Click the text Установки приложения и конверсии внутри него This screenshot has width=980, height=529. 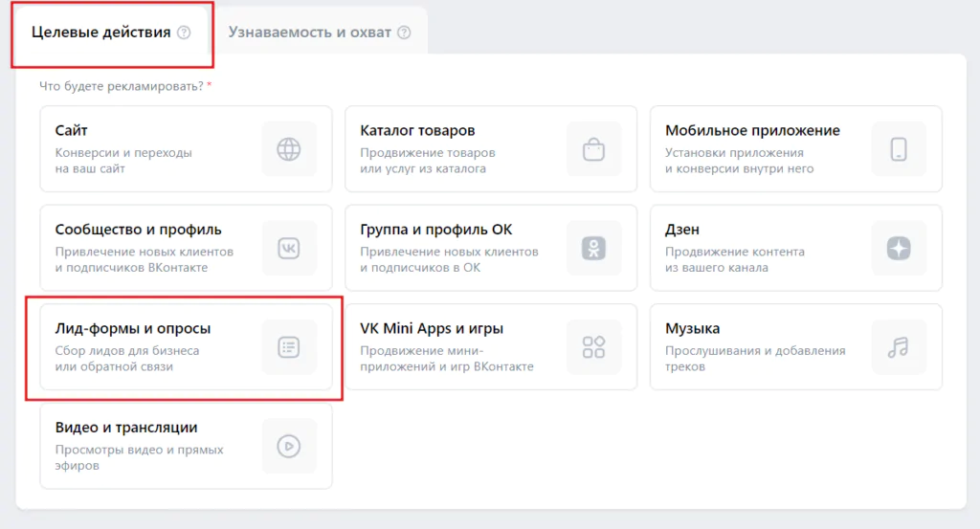(740, 161)
